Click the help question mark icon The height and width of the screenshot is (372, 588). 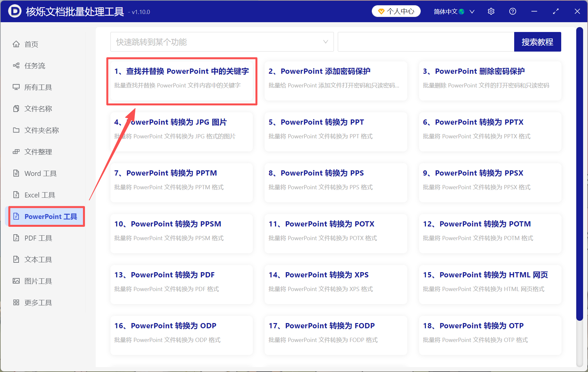tap(513, 11)
